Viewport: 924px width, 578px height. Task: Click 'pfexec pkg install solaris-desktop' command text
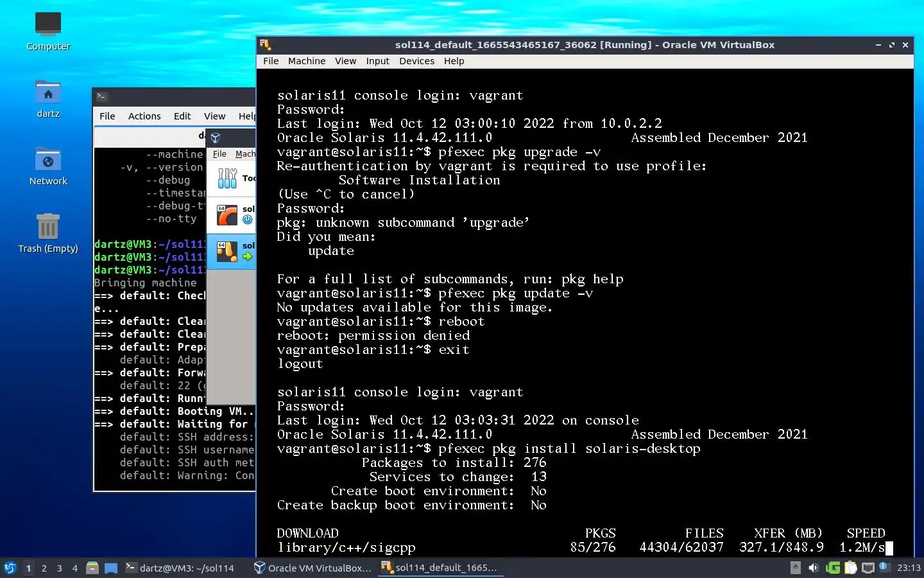(x=569, y=449)
